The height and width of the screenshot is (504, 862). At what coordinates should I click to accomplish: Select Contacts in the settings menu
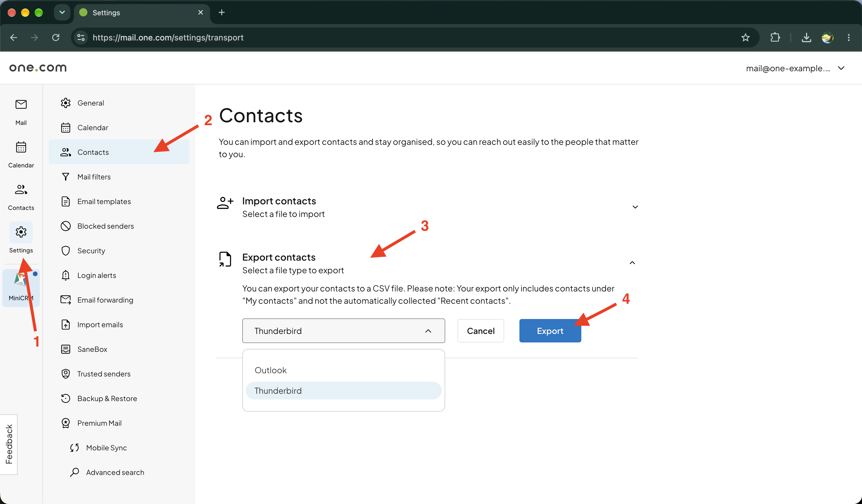(x=119, y=152)
